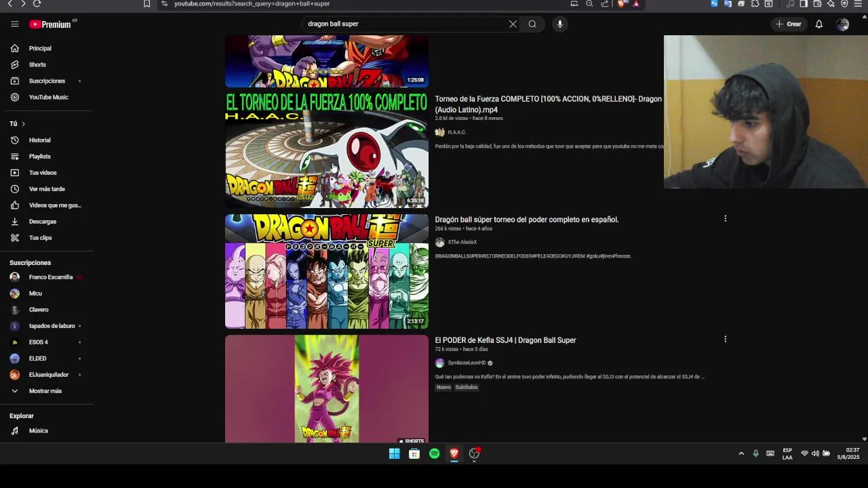This screenshot has height=488, width=868.
Task: Play the torneo del poder completo thumbnail
Action: click(327, 271)
